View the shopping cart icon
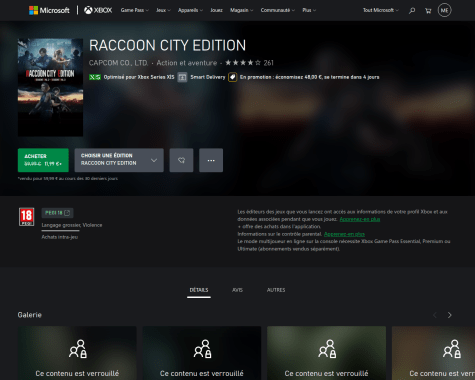The image size is (475, 380). point(428,11)
